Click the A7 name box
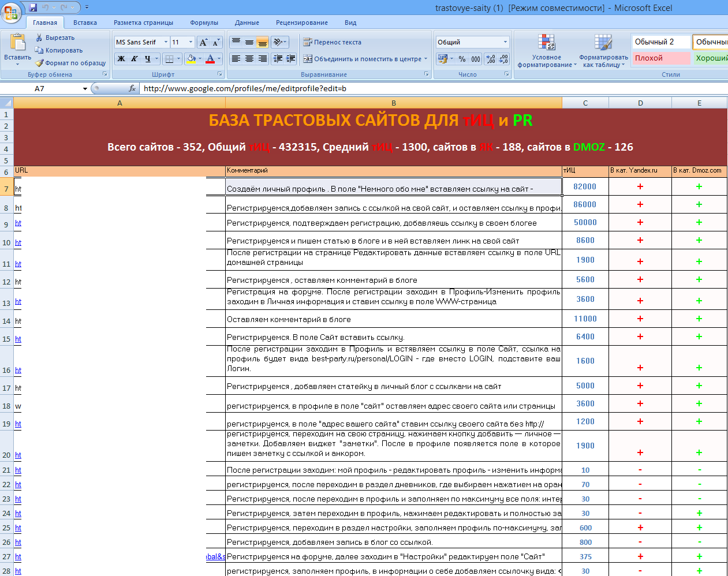 (x=40, y=88)
